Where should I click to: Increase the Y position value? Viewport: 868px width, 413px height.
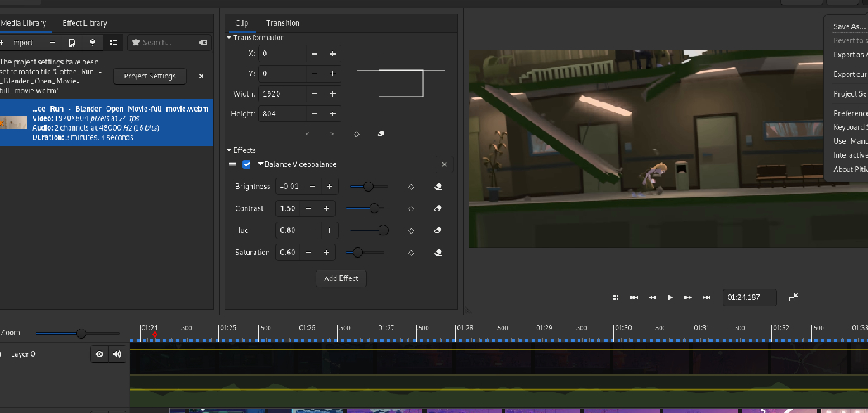tap(332, 74)
